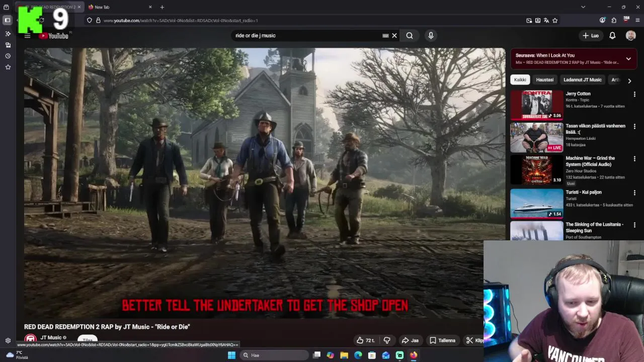This screenshot has width=644, height=362.
Task: Play Turisti - Kui paljon title link
Action: [584, 192]
